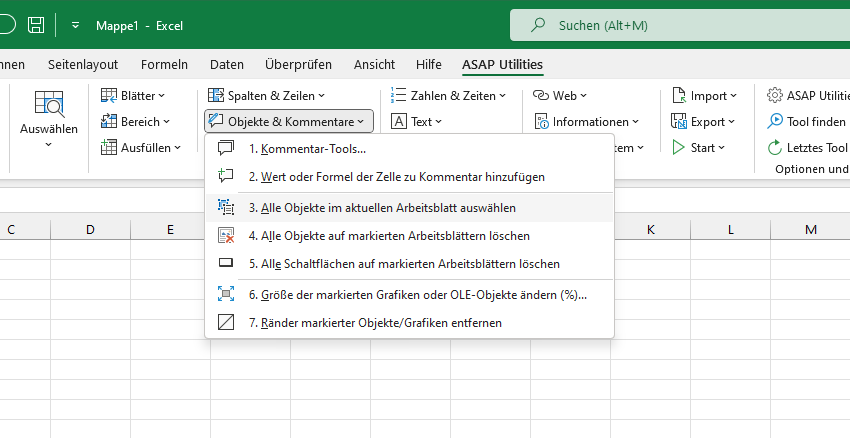850x438 pixels.
Task: Click the Letztes Tool button
Action: coord(807,147)
